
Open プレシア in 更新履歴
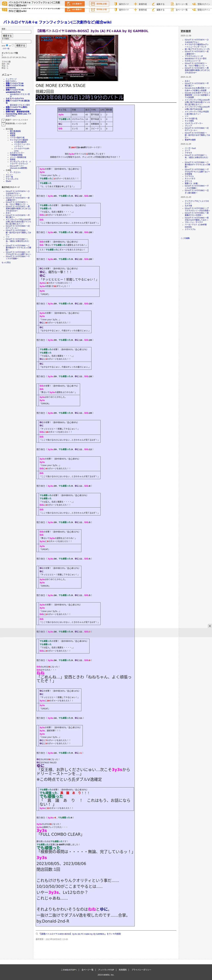coord(188,126)
